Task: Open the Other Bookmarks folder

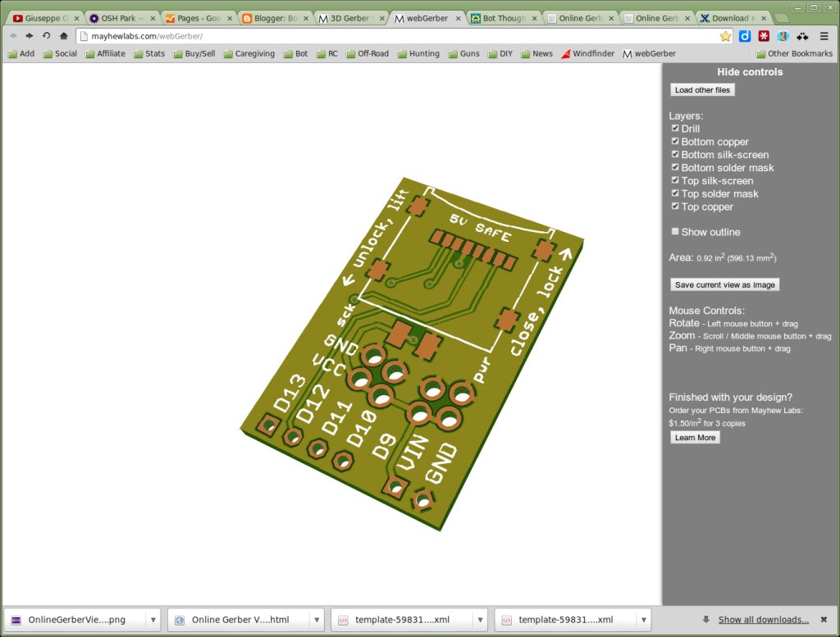Action: tap(794, 53)
